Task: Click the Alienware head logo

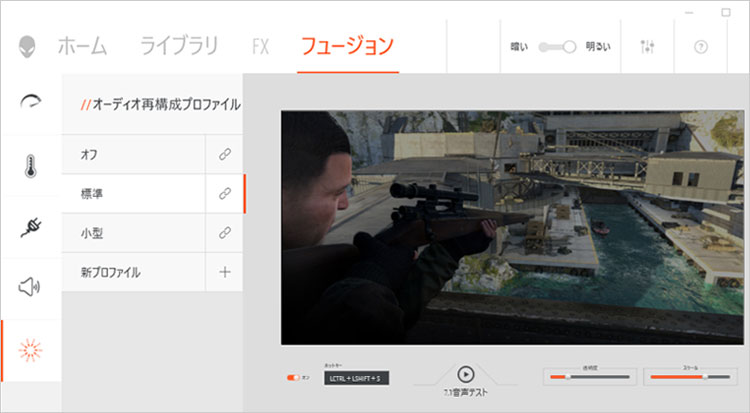Action: click(28, 46)
